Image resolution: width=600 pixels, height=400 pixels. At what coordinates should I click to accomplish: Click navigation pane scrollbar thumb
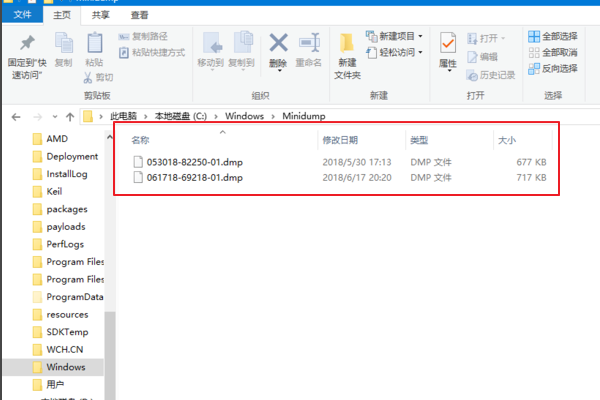[x=110, y=356]
